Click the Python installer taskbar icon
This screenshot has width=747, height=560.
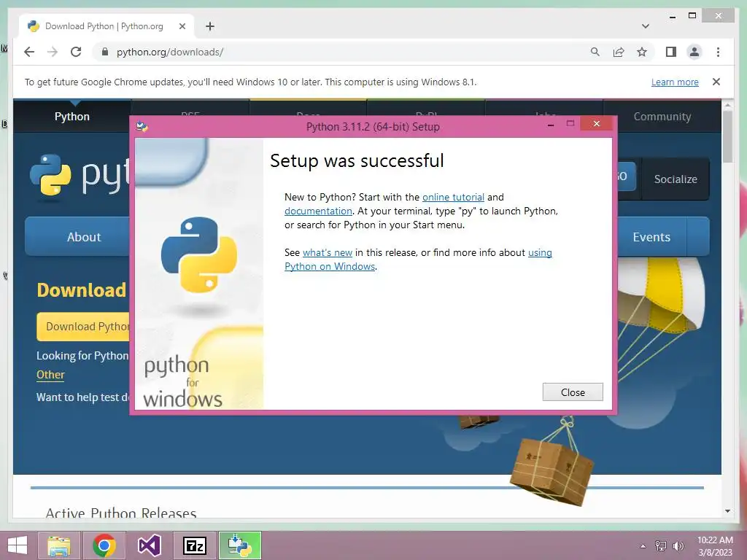coord(239,545)
